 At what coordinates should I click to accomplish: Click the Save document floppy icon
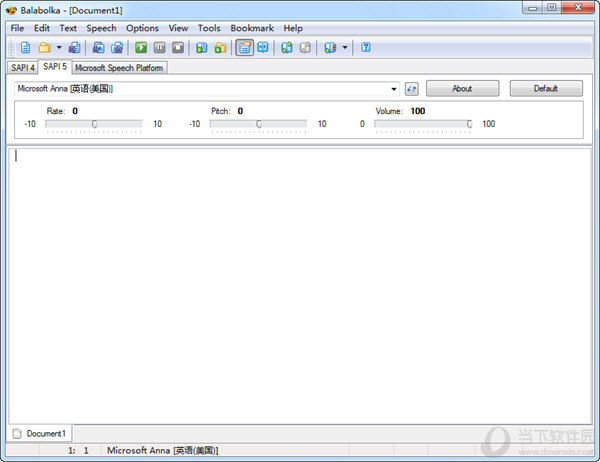[x=74, y=48]
